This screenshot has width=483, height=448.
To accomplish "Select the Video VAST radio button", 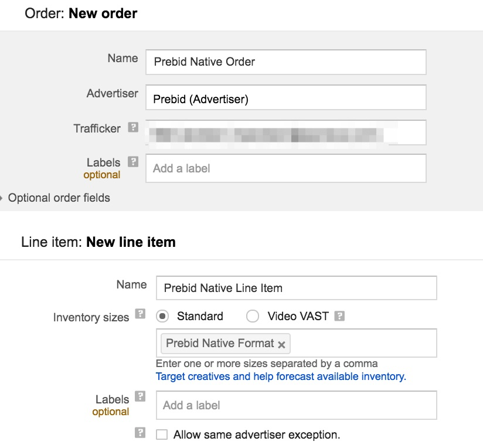I will pos(252,316).
